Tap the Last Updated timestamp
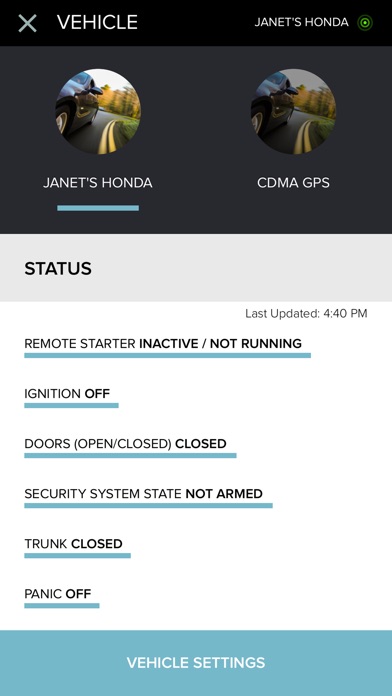This screenshot has height=696, width=392. point(306,314)
